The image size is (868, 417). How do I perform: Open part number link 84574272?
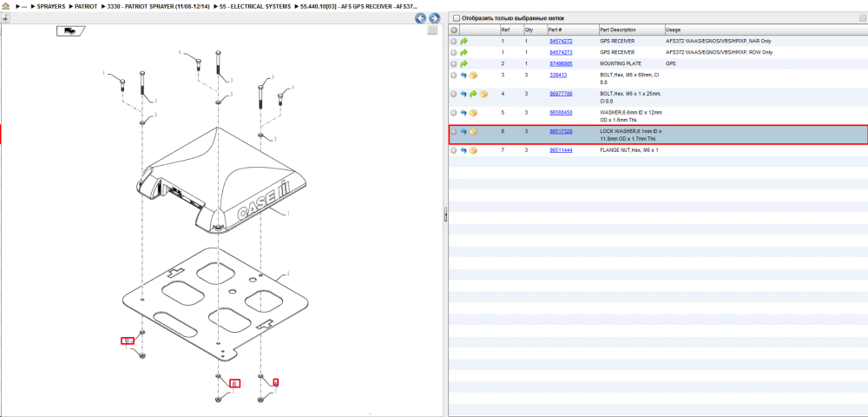[x=561, y=41]
